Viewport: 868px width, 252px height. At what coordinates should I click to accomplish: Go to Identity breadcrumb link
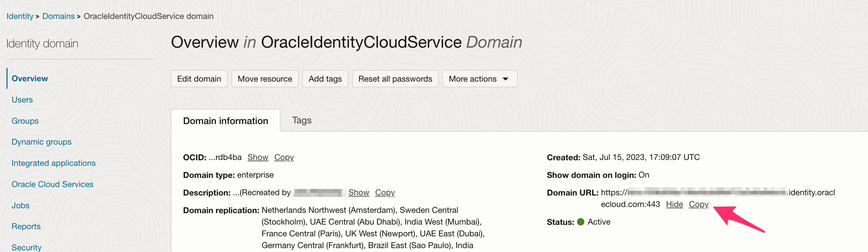[20, 16]
